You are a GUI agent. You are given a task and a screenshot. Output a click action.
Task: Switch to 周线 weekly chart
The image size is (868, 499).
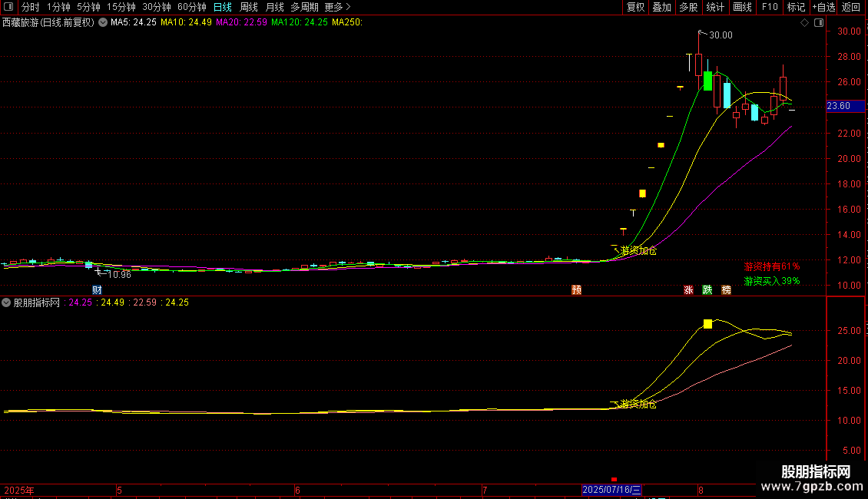(249, 7)
